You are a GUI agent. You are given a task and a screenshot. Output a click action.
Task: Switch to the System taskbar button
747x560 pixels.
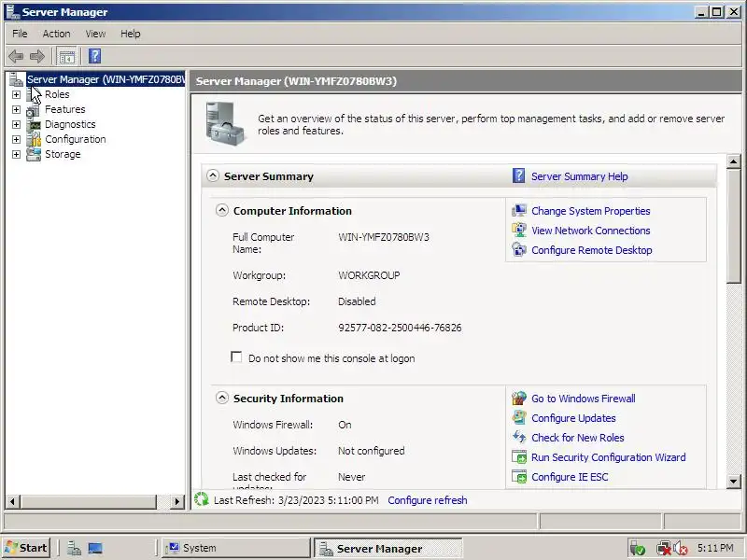point(236,548)
